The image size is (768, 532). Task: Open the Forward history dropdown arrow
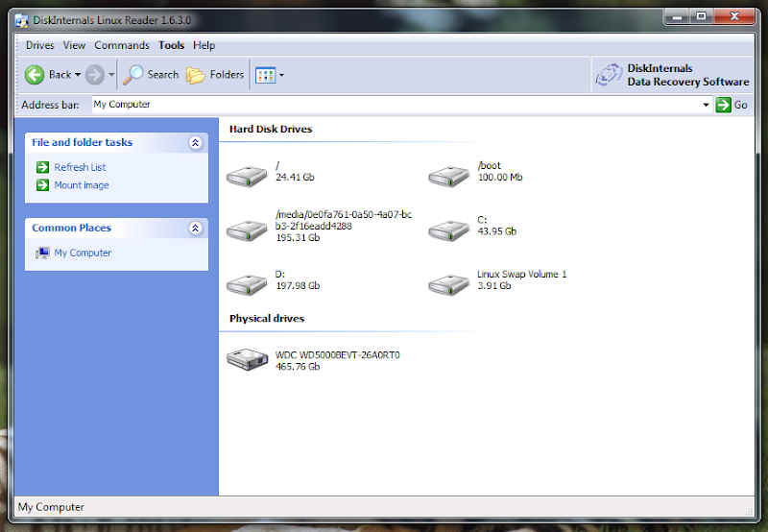[x=111, y=75]
